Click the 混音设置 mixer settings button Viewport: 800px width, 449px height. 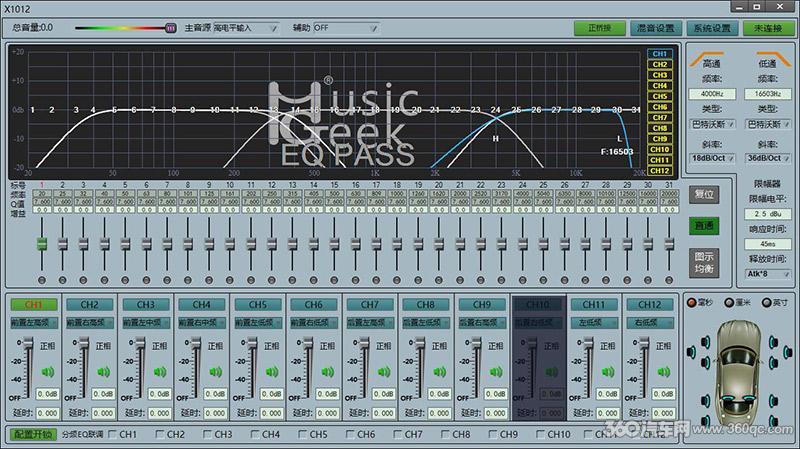656,28
